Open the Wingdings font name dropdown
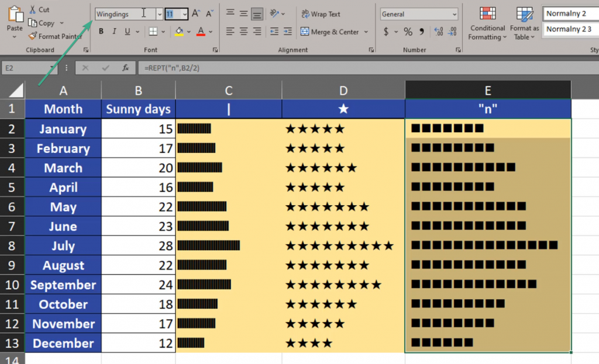The width and height of the screenshot is (599, 364). (x=159, y=14)
